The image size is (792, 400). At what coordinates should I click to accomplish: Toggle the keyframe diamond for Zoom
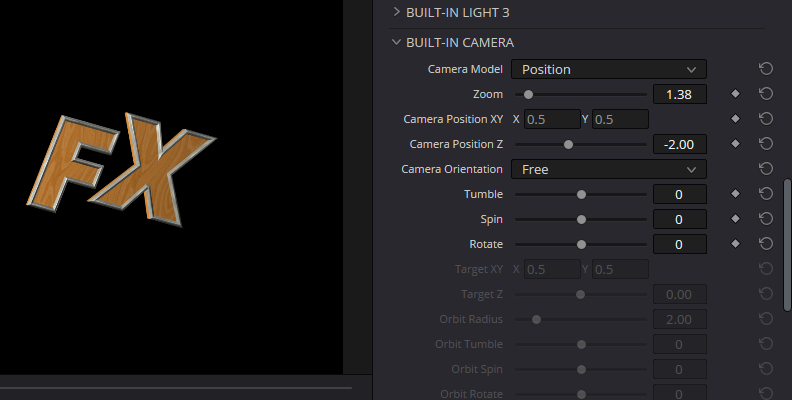click(735, 94)
